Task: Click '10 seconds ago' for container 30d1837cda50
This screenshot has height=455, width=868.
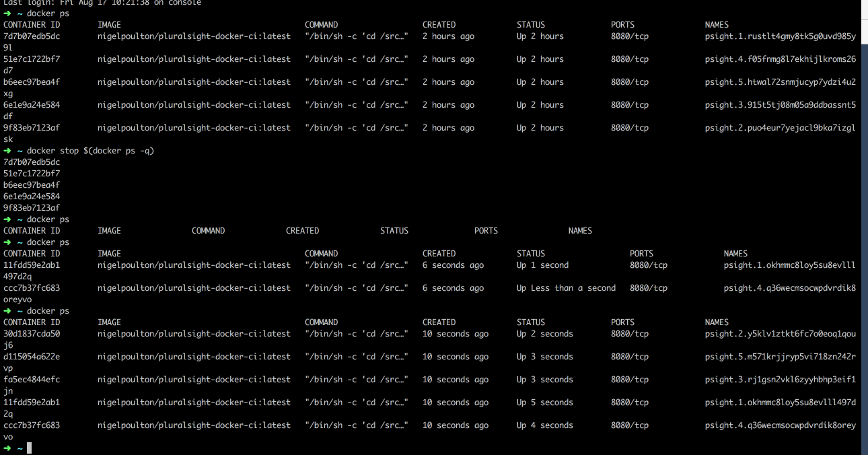Action: coord(456,334)
